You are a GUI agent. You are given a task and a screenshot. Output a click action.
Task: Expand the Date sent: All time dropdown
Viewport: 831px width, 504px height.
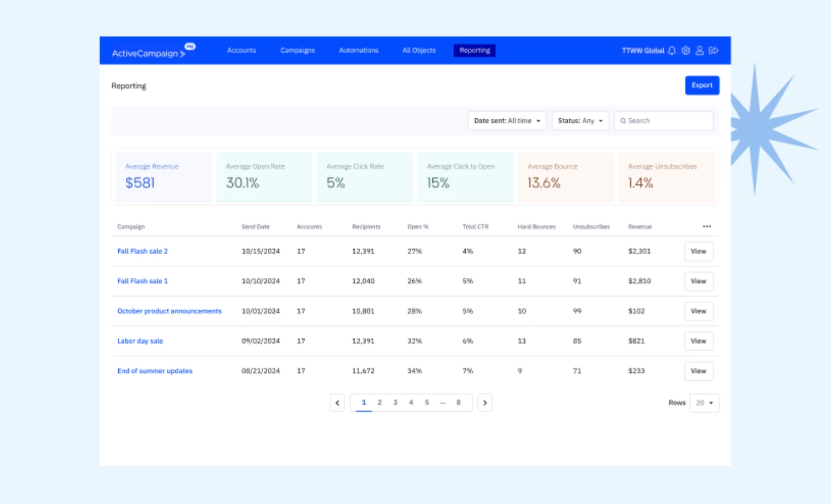tap(507, 121)
